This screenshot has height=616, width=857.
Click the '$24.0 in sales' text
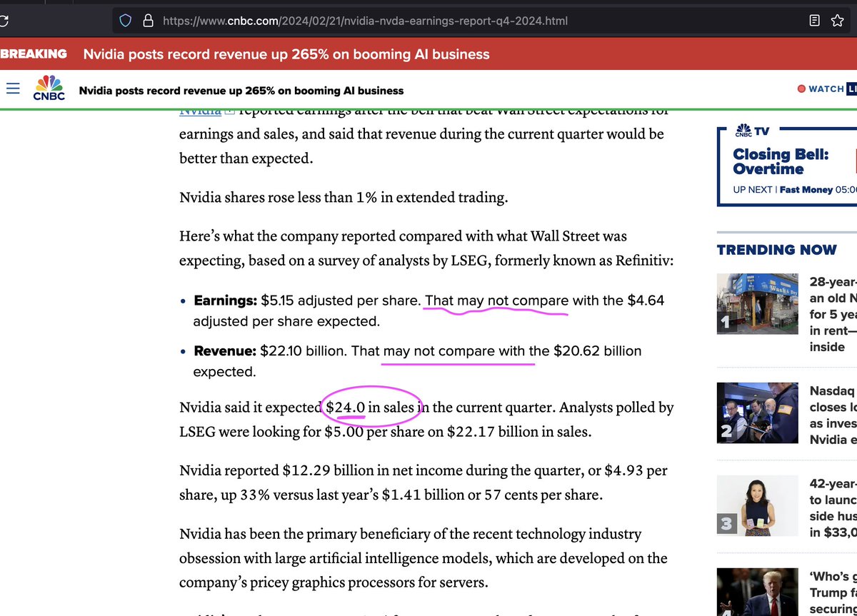coord(371,408)
